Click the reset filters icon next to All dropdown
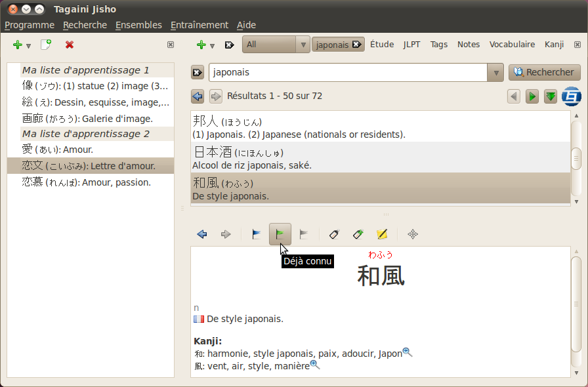Viewport: 588px width, 387px height. pos(229,45)
